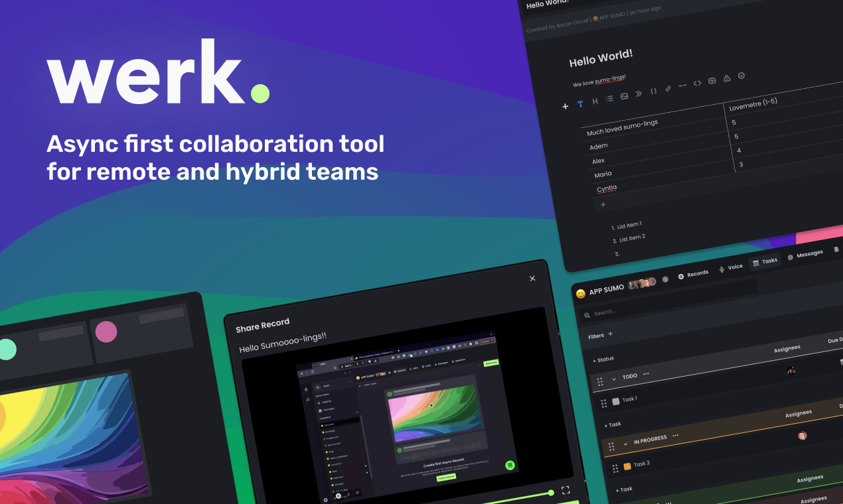The width and height of the screenshot is (843, 504).
Task: Click the + Status button
Action: pyautogui.click(x=603, y=359)
